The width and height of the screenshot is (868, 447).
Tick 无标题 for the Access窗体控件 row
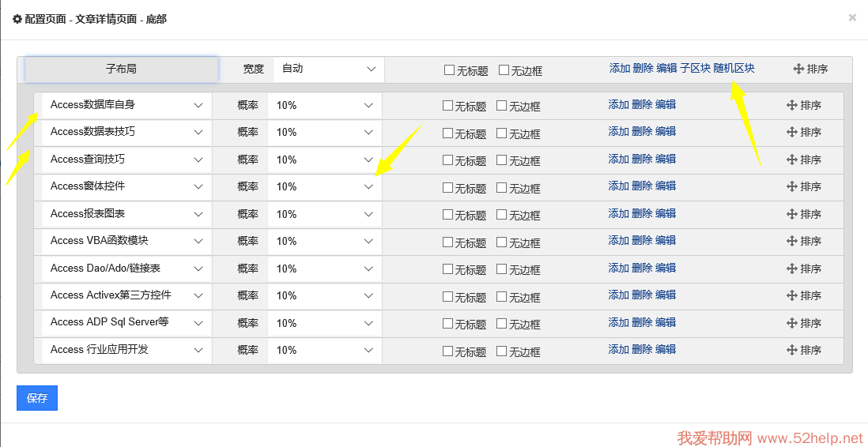(x=448, y=187)
